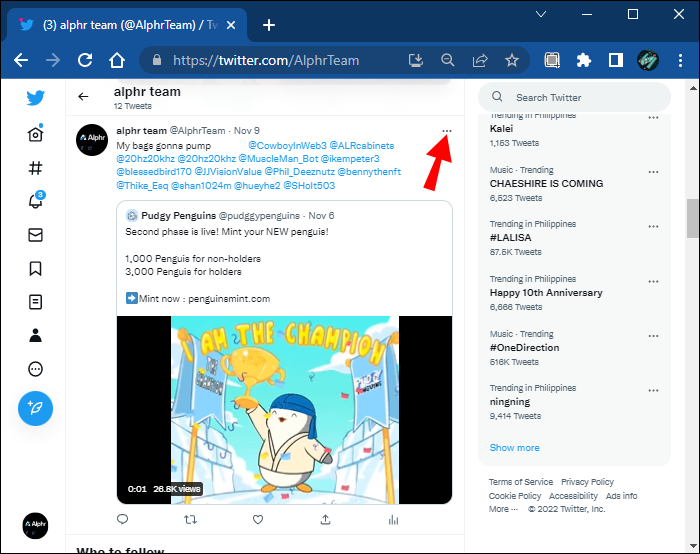This screenshot has height=554, width=700.
Task: Open a new browser tab
Action: point(269,25)
